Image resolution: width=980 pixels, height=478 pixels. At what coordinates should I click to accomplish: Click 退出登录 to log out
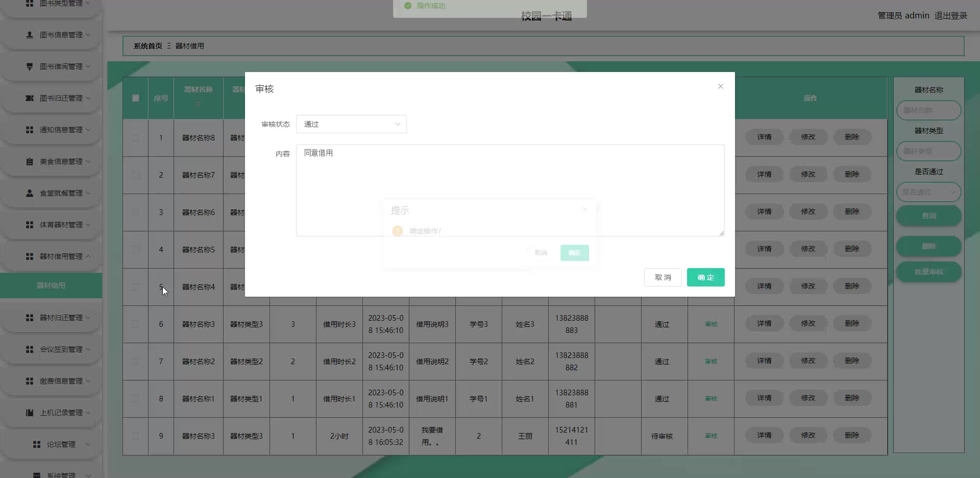pyautogui.click(x=951, y=16)
